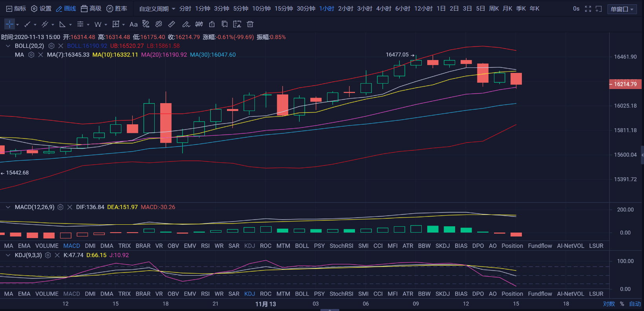This screenshot has width=644, height=311.
Task: Select the Aa text annotation tool
Action: click(134, 24)
